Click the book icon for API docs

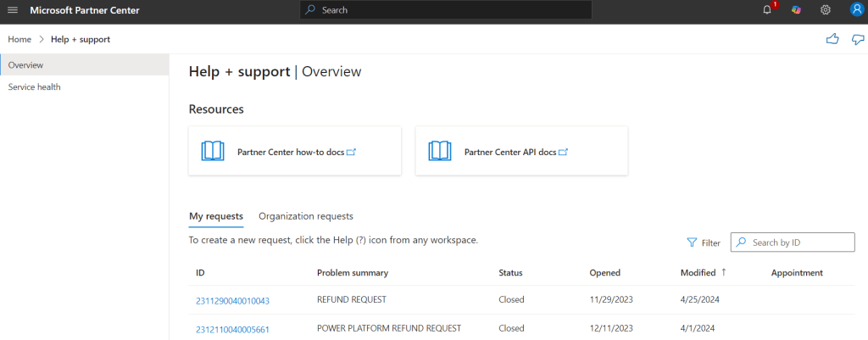440,152
